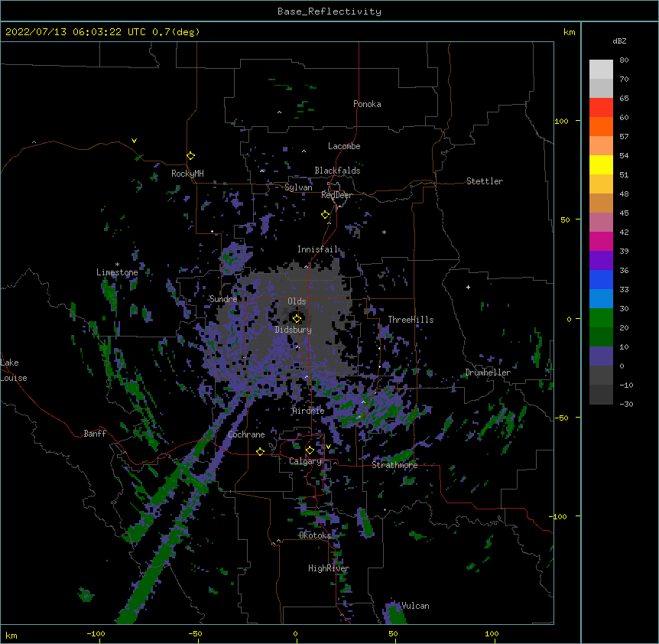The image size is (659, 644).
Task: Click the Base_Reflectivity title
Action: point(329,11)
